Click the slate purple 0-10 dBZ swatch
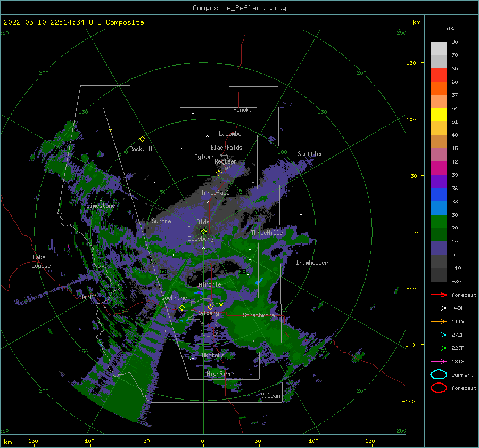This screenshot has width=479, height=448. coord(439,248)
